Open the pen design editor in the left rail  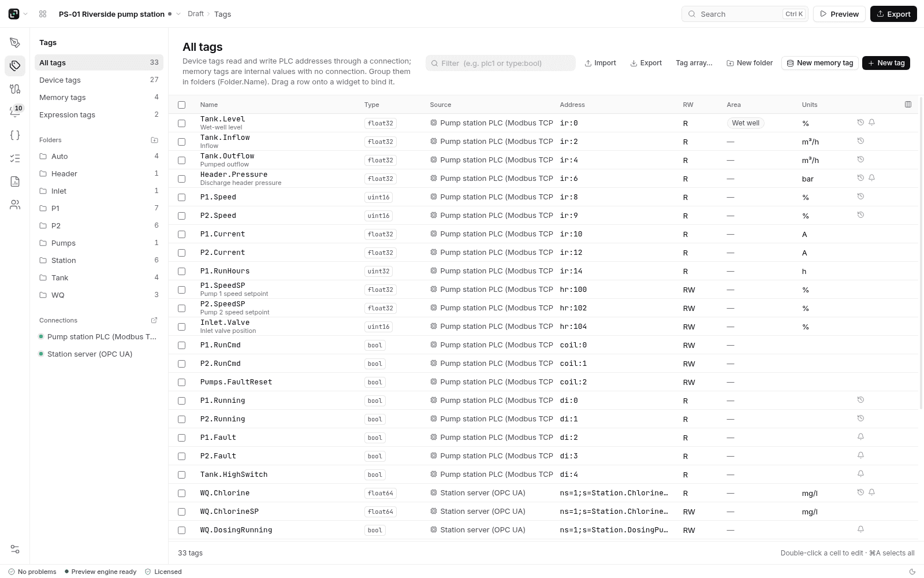15,43
